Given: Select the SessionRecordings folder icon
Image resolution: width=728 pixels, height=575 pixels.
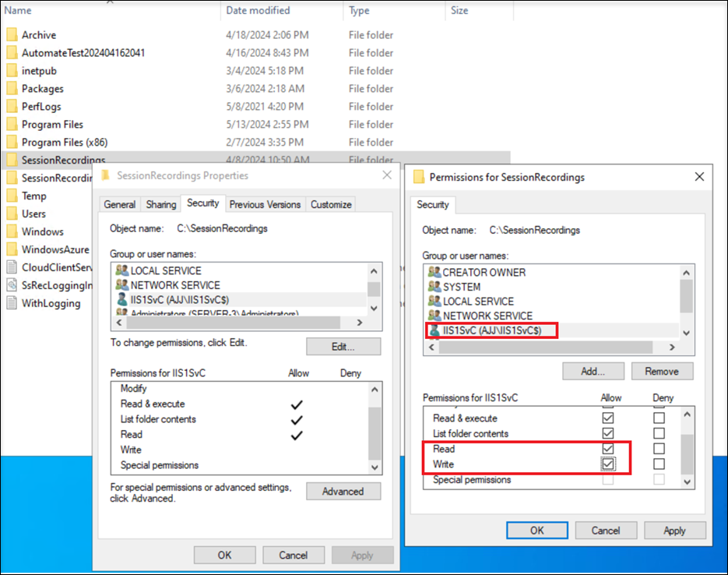Looking at the screenshot, I should (13, 160).
